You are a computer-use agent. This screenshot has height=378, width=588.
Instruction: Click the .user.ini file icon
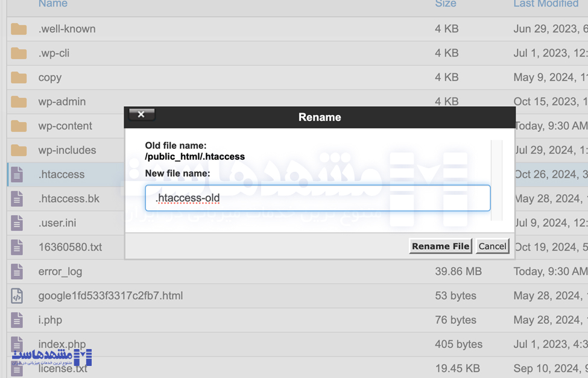tap(17, 223)
